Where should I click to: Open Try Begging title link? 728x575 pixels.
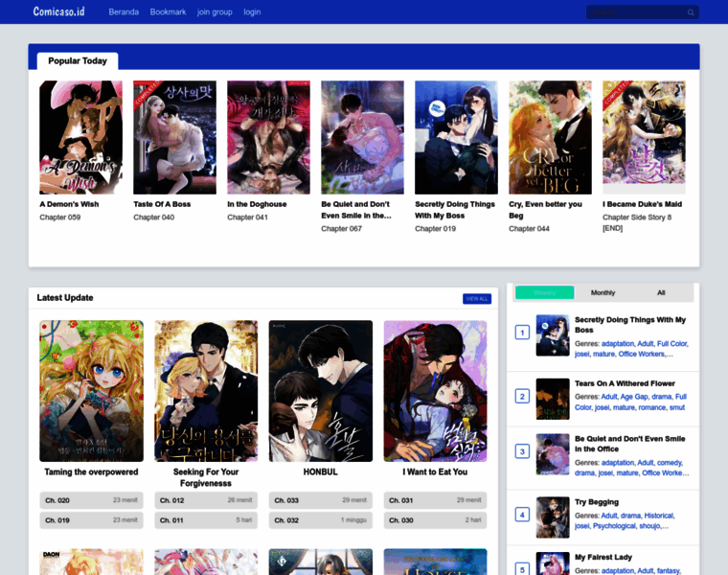[597, 502]
